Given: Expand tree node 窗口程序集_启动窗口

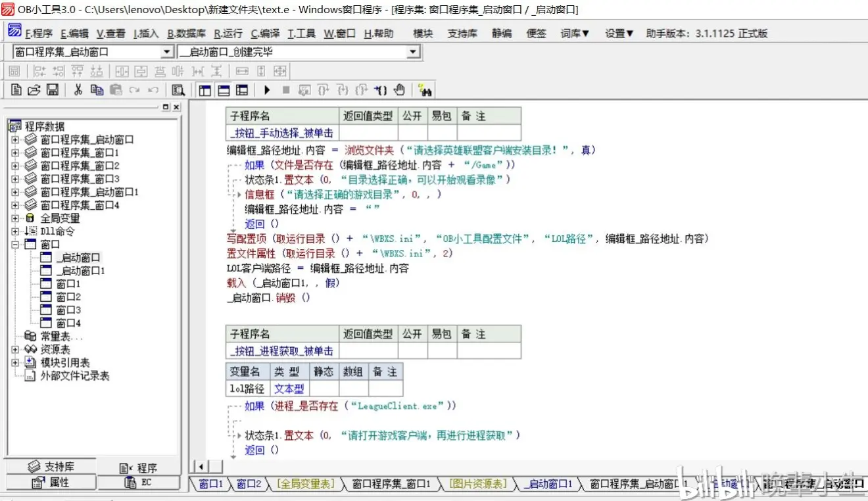Looking at the screenshot, I should (x=15, y=139).
